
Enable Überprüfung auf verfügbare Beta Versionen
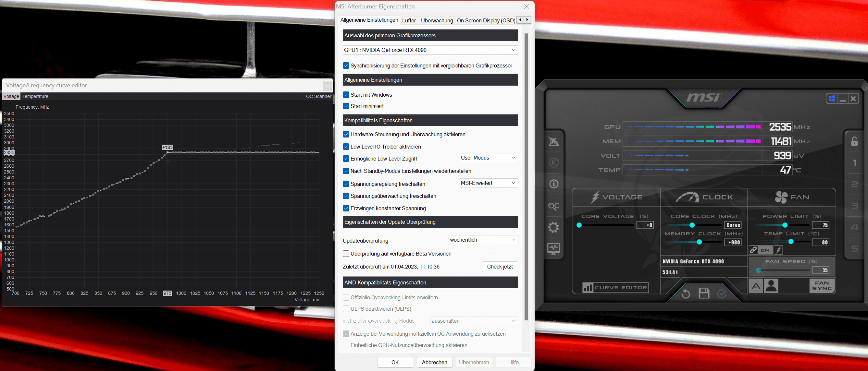click(346, 254)
